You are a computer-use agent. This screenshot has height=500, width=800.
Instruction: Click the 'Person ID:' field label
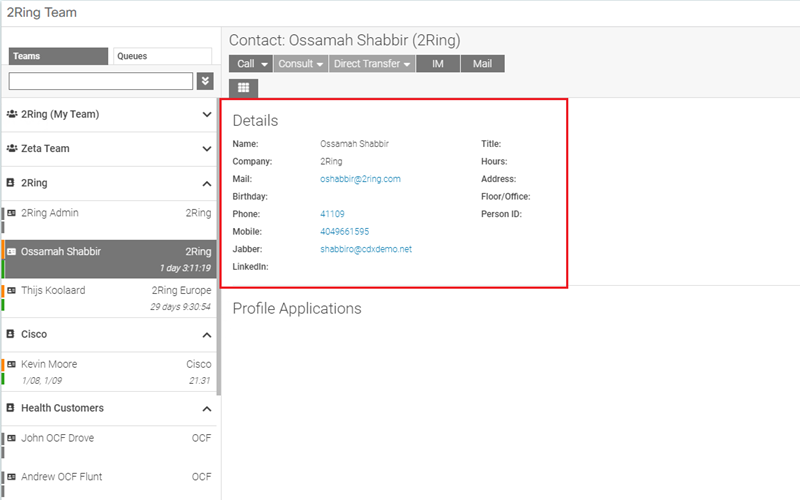[501, 214]
